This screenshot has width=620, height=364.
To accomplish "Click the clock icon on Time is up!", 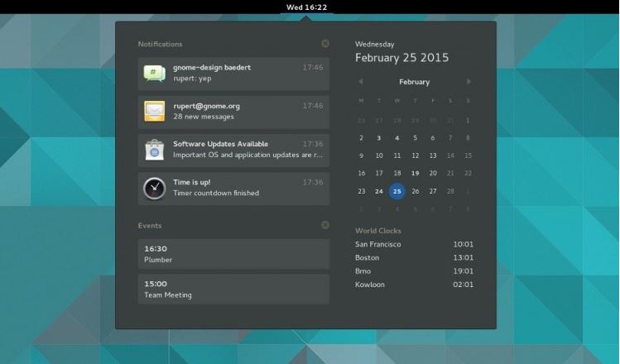I will click(155, 188).
